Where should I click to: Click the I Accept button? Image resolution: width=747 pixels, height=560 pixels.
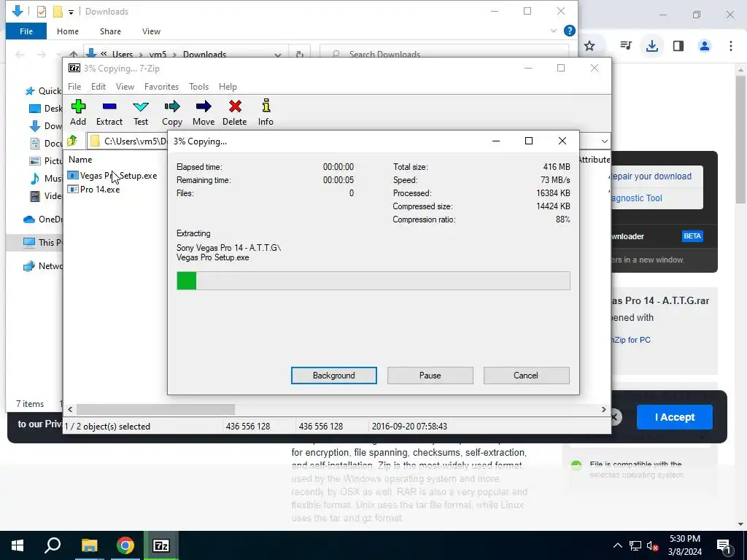pyautogui.click(x=675, y=417)
